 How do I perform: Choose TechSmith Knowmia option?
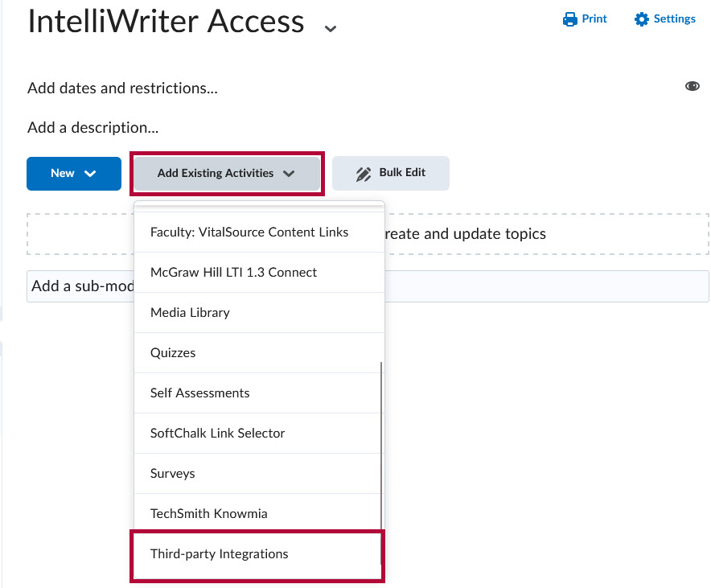coord(208,513)
